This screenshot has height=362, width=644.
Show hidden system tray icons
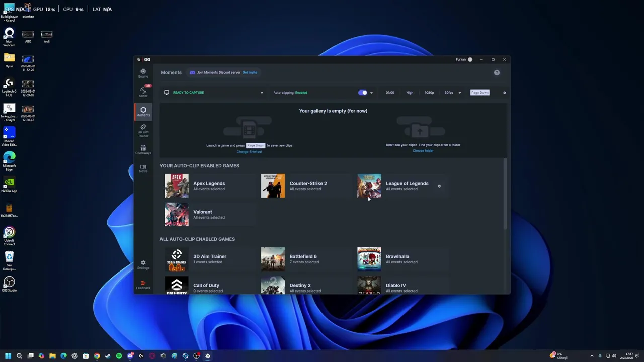coord(592,356)
